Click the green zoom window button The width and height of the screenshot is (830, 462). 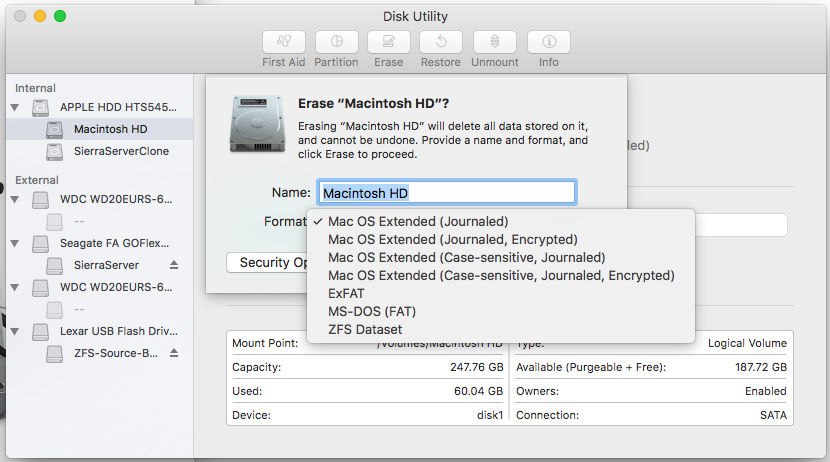60,16
